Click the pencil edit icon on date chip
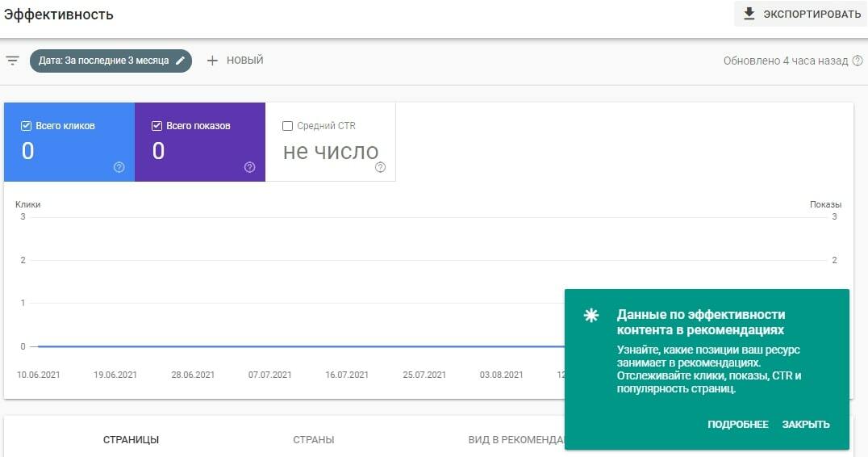868x457 pixels. (180, 61)
